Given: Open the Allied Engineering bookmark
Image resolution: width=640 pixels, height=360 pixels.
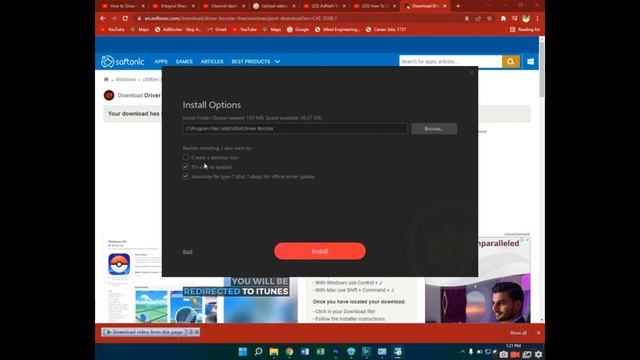Looking at the screenshot, I should (x=337, y=29).
